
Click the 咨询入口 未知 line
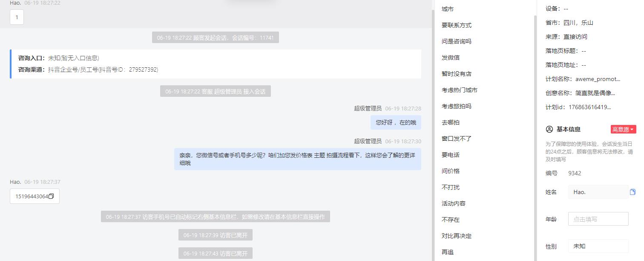pos(59,58)
